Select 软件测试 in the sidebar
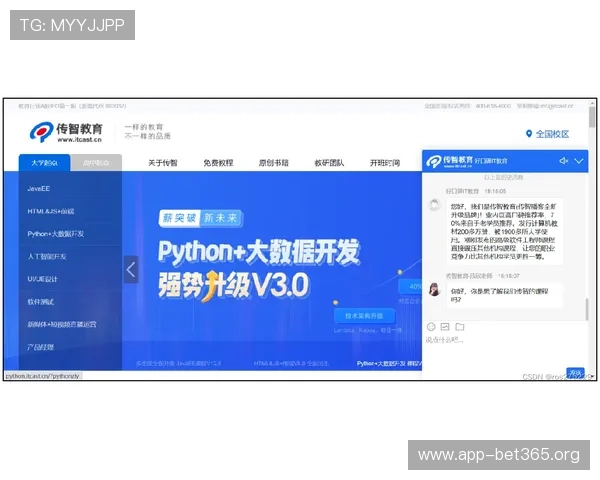 click(x=41, y=302)
